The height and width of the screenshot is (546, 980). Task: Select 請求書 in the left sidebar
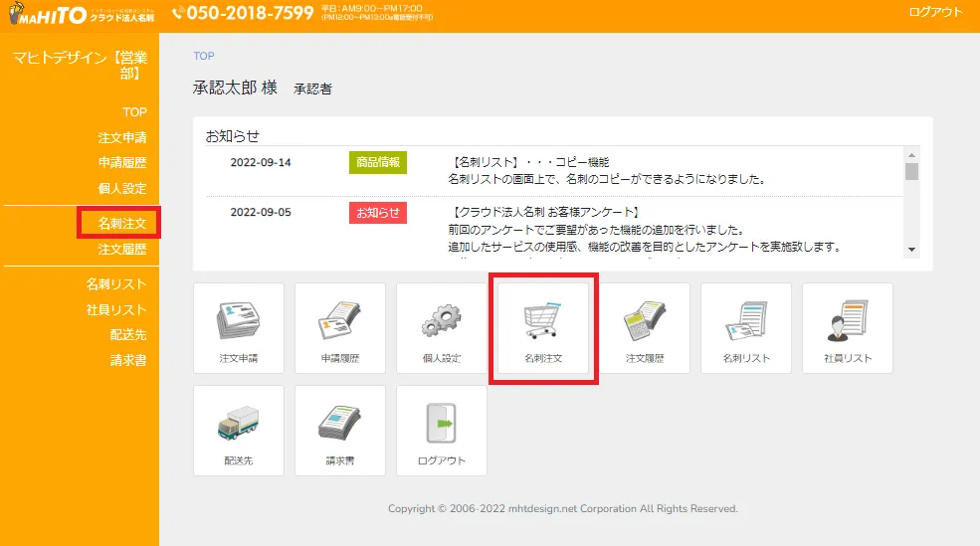click(128, 360)
